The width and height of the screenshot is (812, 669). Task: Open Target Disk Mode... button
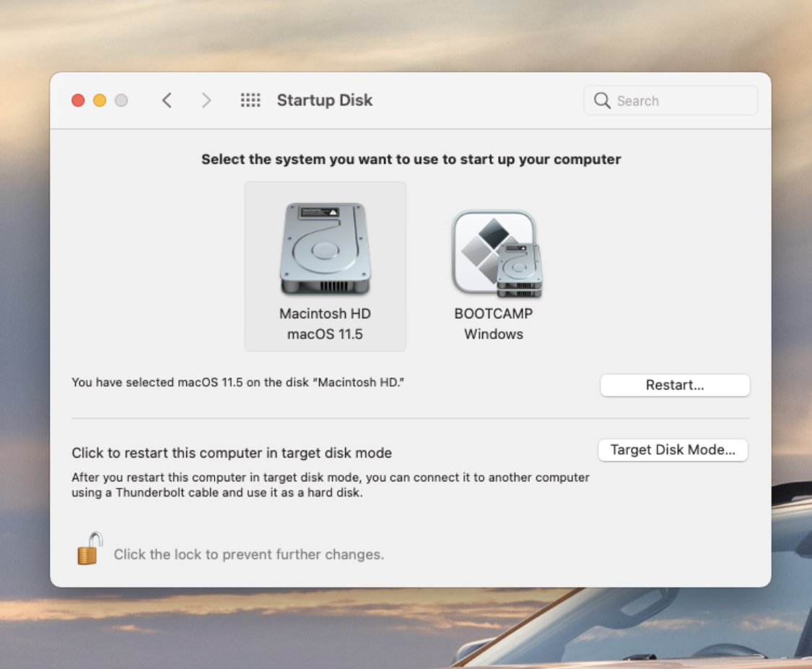click(x=673, y=450)
